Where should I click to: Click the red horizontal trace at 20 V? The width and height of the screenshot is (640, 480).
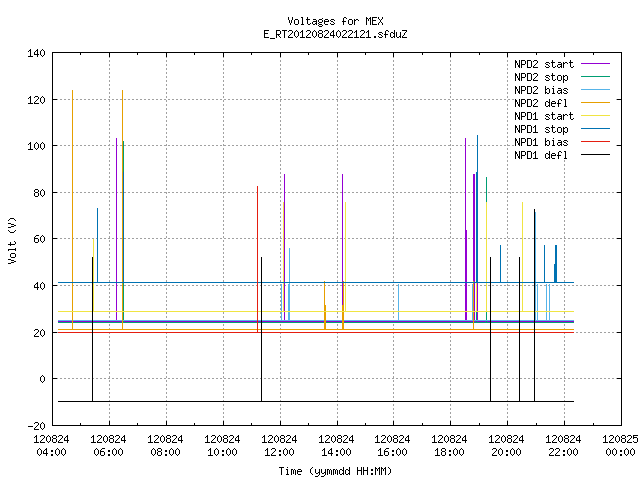coord(316,333)
